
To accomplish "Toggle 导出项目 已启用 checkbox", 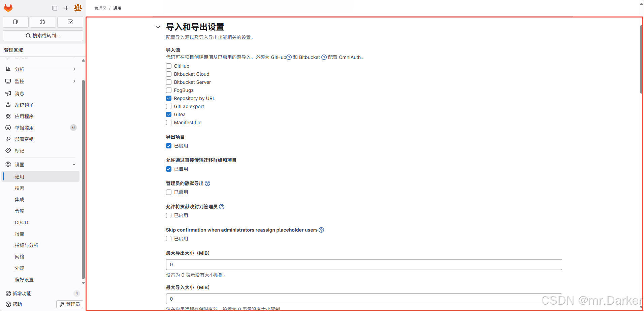I will 169,146.
